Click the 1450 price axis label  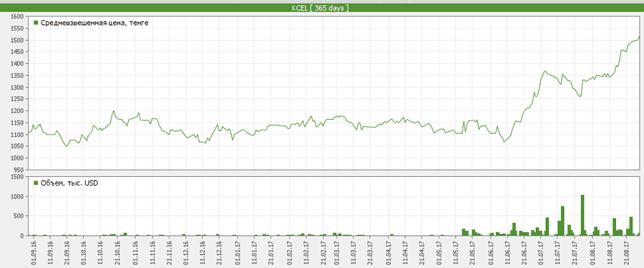click(x=18, y=52)
